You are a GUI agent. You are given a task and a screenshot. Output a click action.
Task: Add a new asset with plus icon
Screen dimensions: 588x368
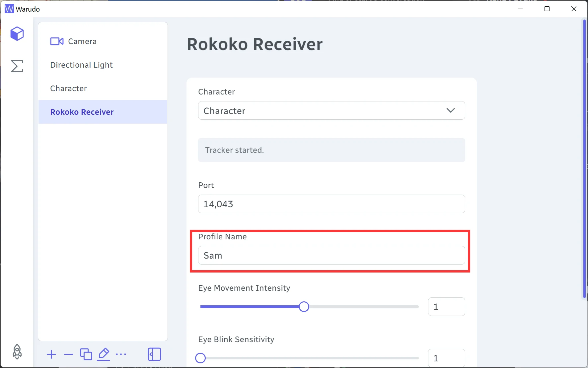[51, 354]
